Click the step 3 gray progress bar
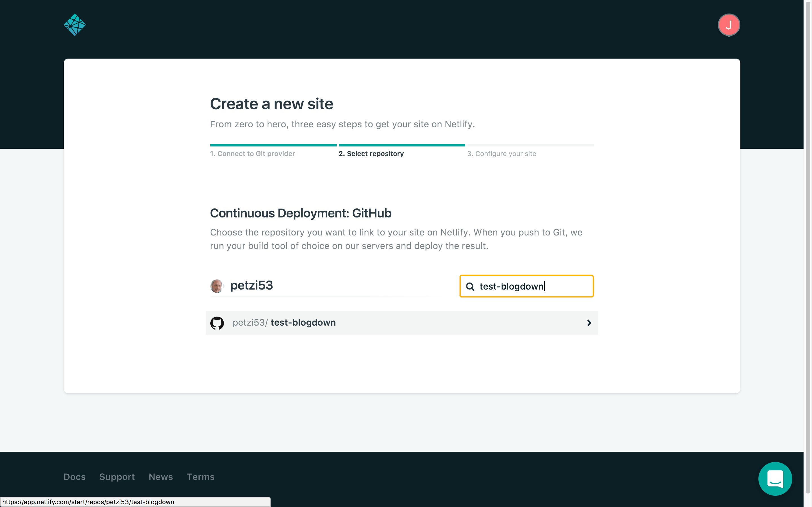Screen dimensions: 812x507 tap(530, 145)
